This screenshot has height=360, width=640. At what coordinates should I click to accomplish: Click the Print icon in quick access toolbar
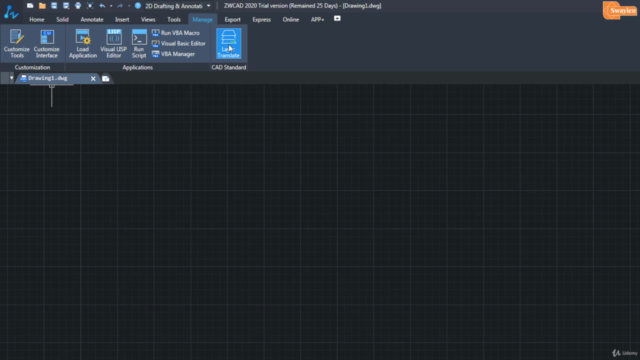tap(78, 6)
